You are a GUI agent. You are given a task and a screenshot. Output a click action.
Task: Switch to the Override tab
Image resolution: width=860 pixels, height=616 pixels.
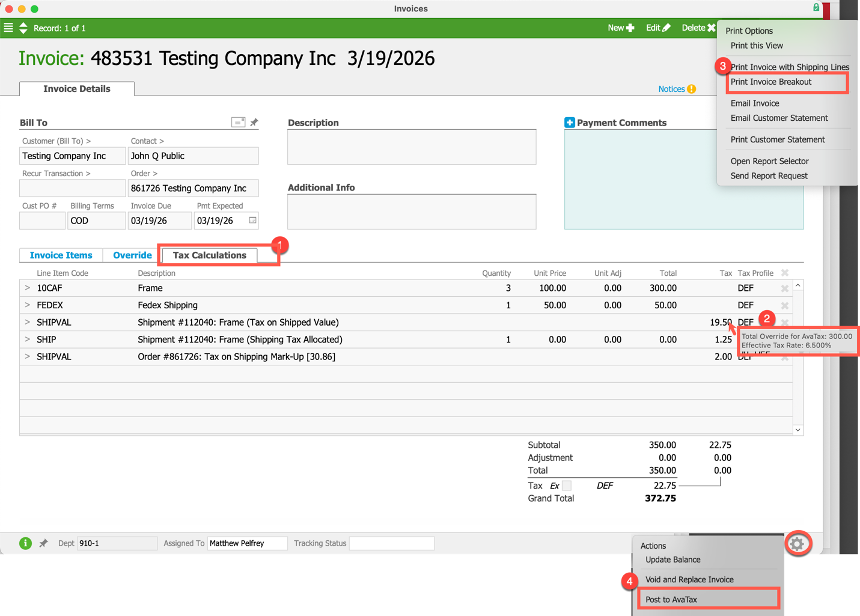click(132, 255)
